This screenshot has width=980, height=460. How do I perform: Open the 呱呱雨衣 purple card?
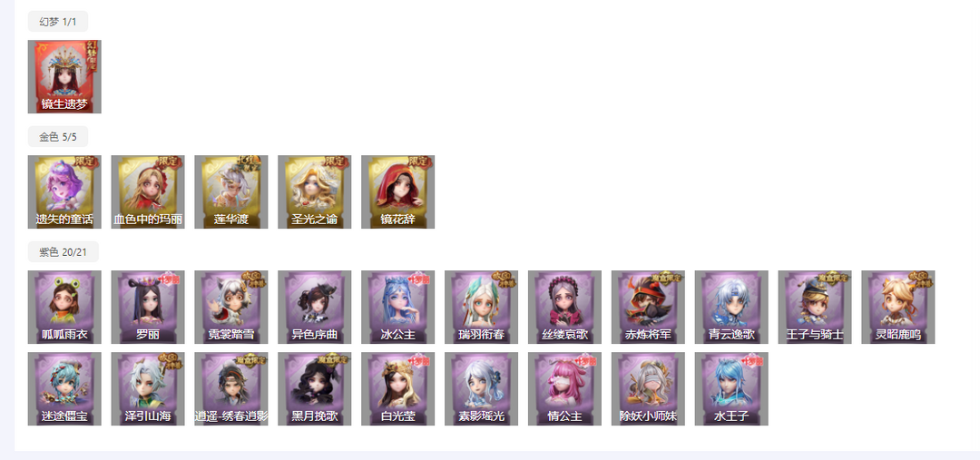[64, 307]
